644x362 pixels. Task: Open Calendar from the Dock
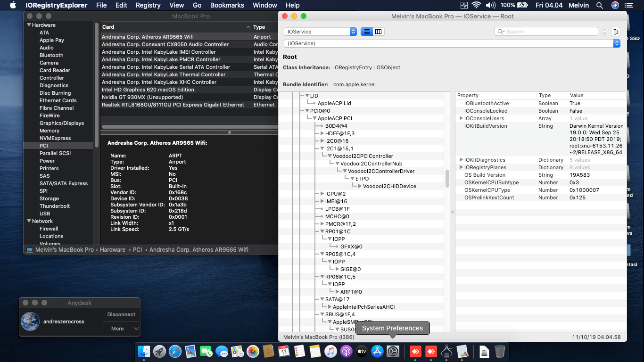pos(284,351)
